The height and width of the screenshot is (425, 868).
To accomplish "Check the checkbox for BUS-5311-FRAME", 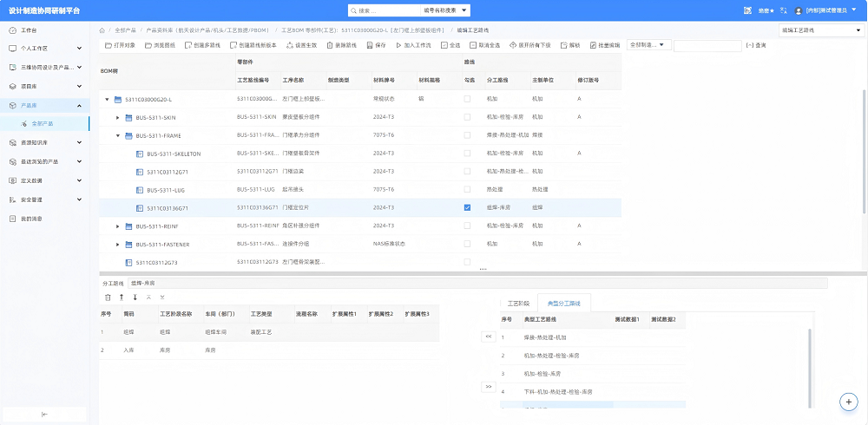I will click(467, 135).
